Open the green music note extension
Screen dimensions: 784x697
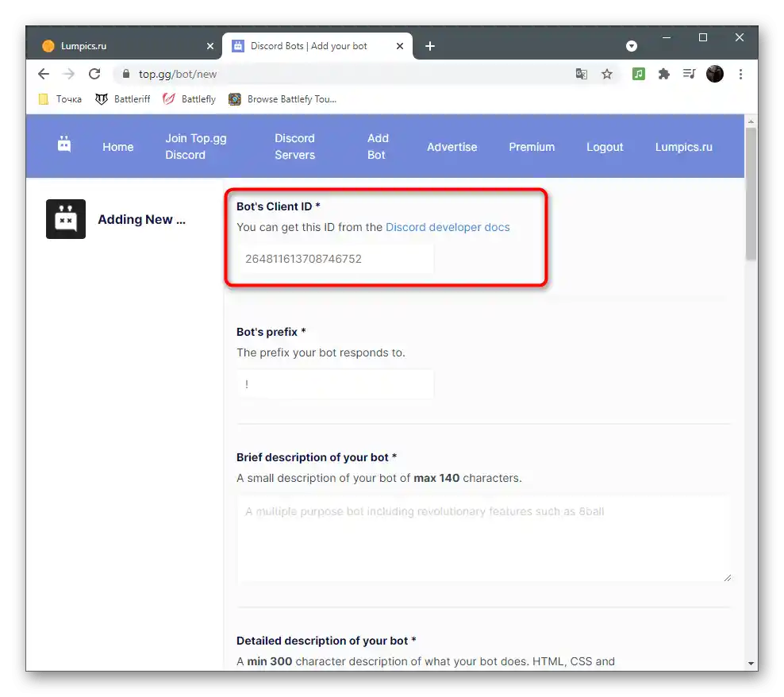pyautogui.click(x=639, y=74)
